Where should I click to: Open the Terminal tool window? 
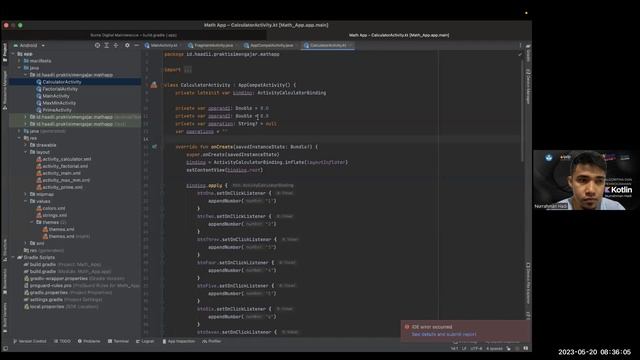tap(118, 341)
